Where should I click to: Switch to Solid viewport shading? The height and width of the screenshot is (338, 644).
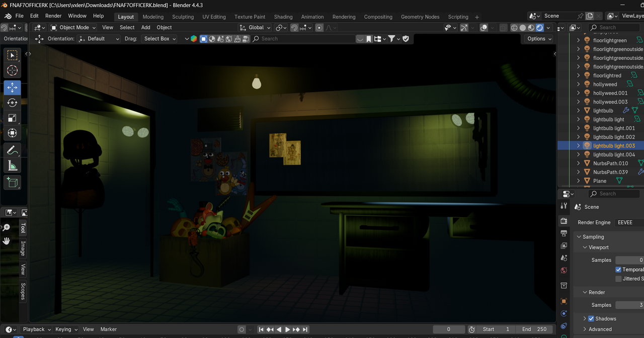pyautogui.click(x=523, y=28)
